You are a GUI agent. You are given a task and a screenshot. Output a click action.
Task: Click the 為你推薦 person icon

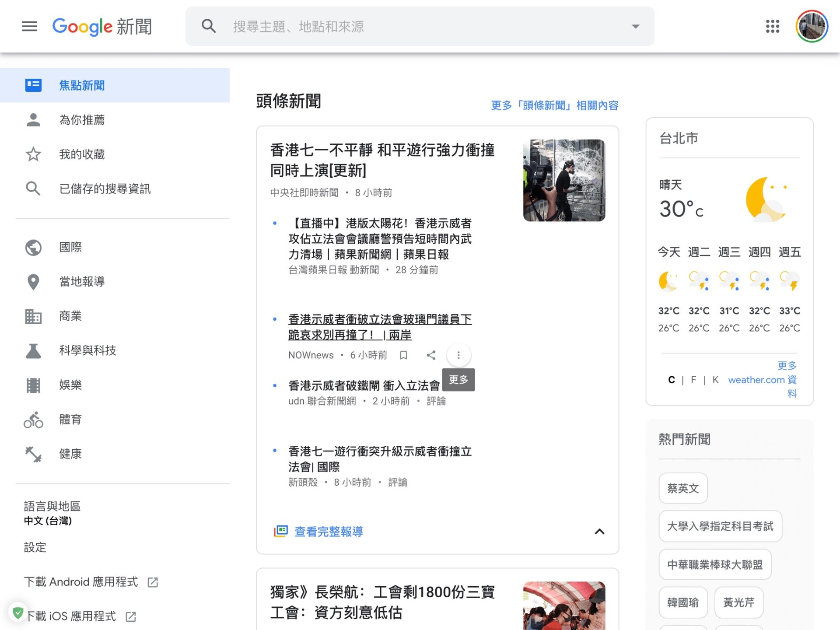pyautogui.click(x=33, y=120)
